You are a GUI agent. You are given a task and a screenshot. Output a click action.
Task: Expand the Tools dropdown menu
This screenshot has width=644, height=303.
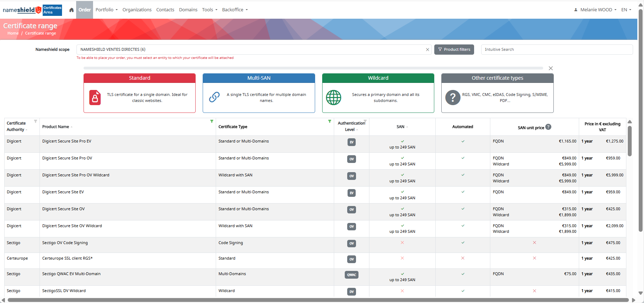point(210,10)
